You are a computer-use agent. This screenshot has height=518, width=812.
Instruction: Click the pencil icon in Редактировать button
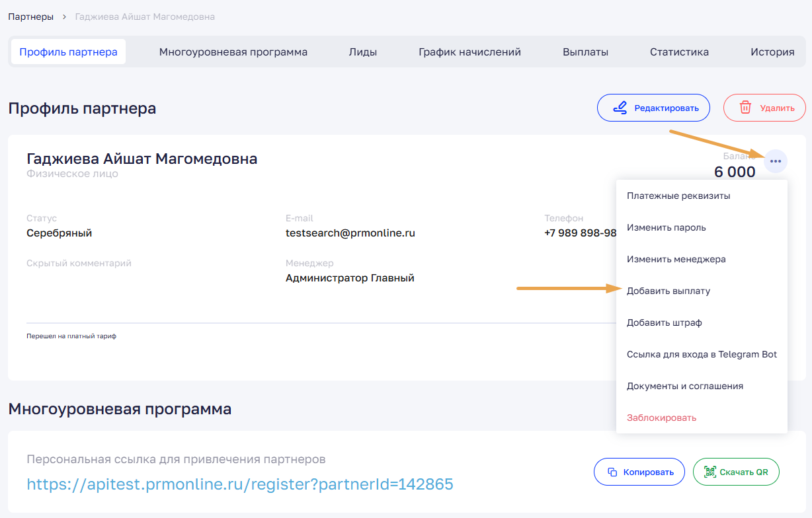pos(620,108)
